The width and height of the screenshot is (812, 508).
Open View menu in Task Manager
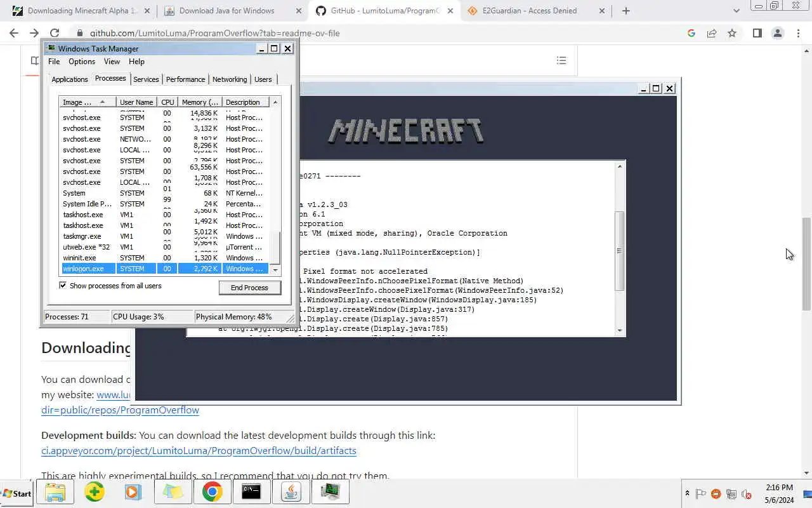pos(112,62)
